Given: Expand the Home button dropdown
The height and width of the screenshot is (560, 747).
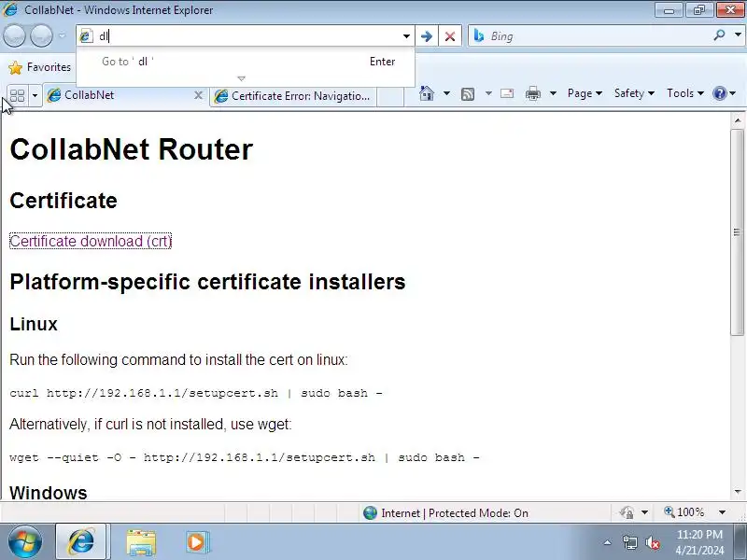Looking at the screenshot, I should 446,93.
